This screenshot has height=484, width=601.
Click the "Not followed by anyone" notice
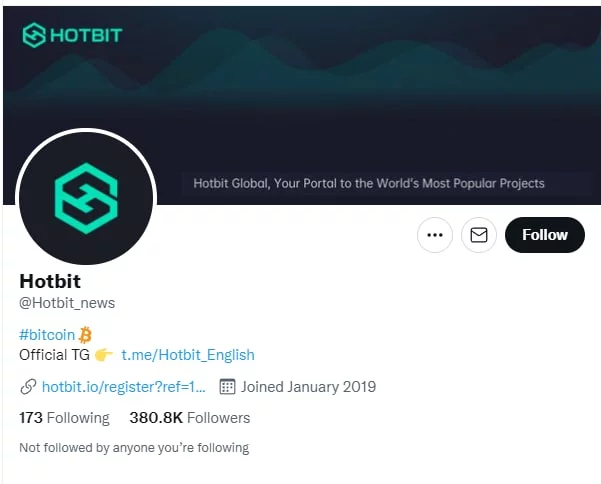click(x=134, y=447)
